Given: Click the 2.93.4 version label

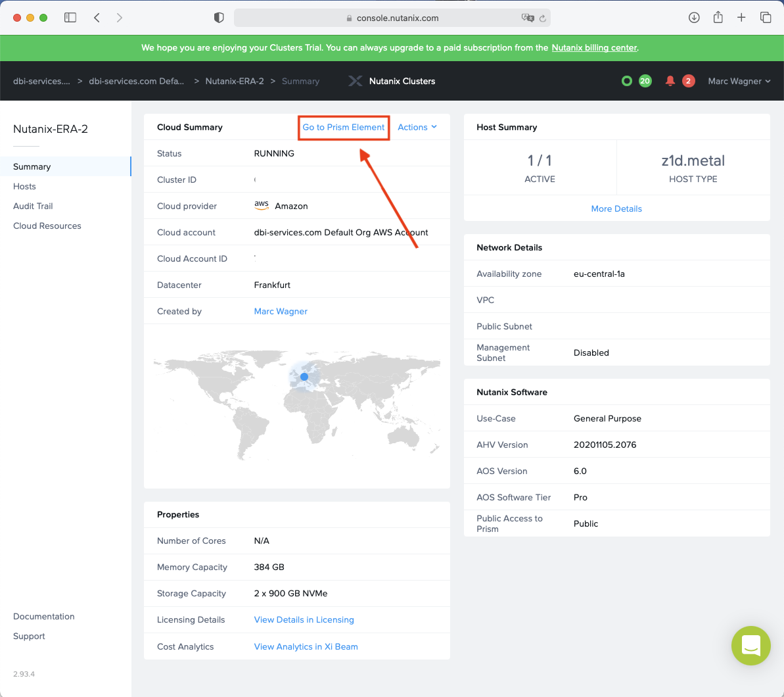Looking at the screenshot, I should pyautogui.click(x=24, y=674).
